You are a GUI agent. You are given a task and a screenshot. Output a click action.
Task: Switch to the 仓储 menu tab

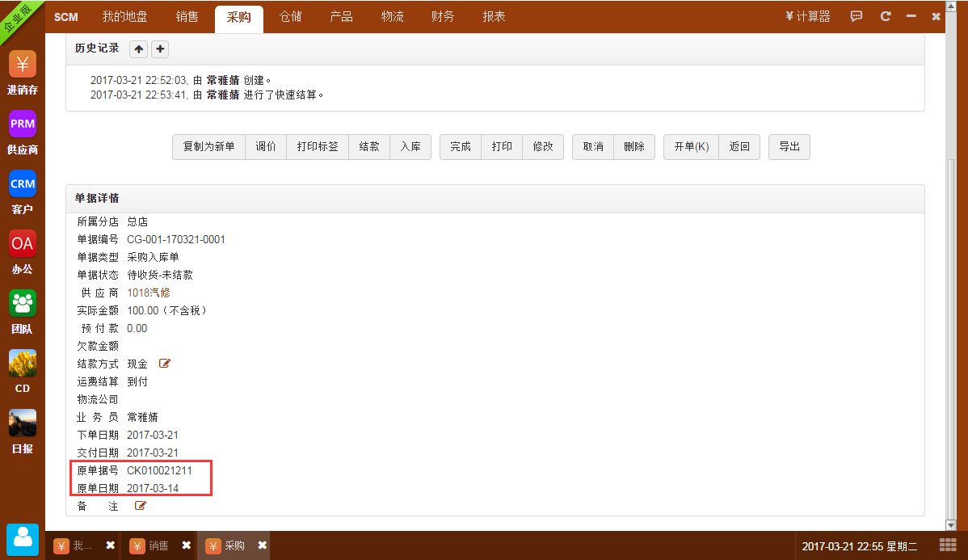click(291, 17)
